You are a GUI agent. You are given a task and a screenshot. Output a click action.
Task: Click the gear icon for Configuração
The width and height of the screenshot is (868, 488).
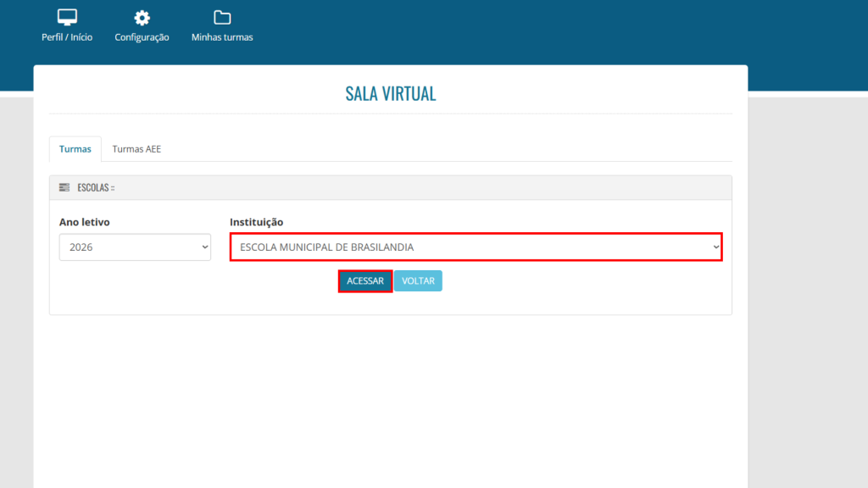142,18
